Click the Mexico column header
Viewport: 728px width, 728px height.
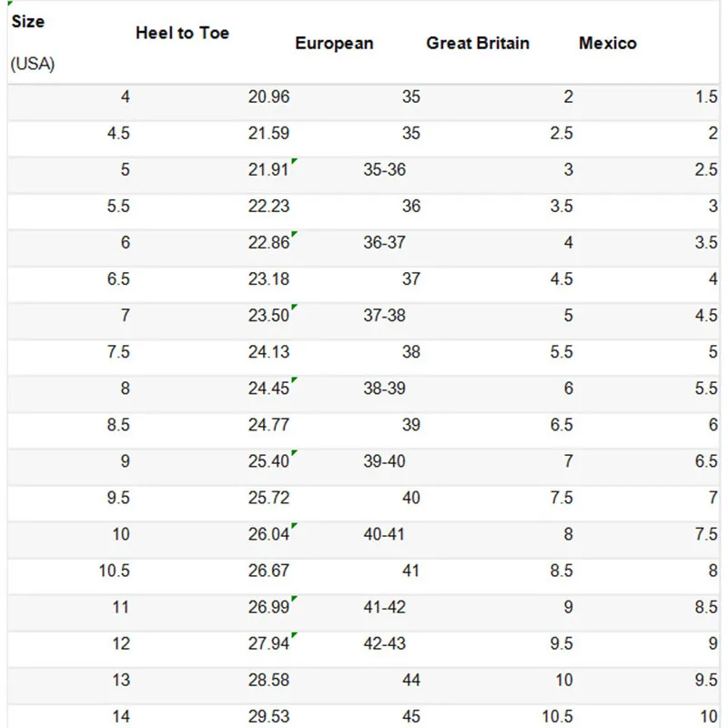tap(607, 43)
